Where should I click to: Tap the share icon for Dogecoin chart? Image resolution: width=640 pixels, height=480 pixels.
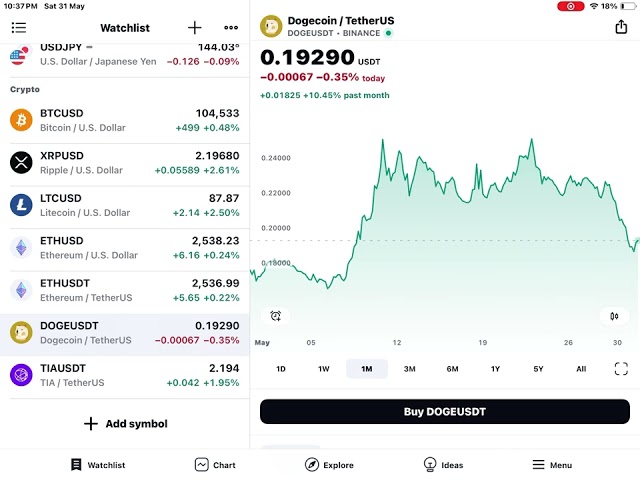[621, 27]
